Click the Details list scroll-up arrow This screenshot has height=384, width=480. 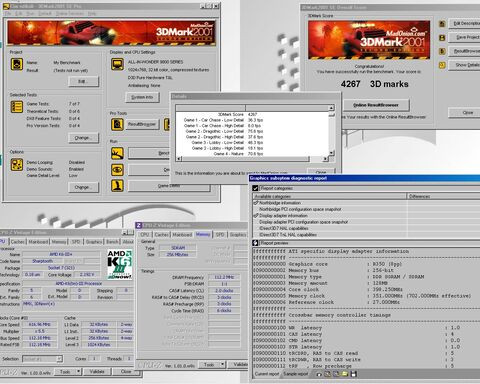[x=331, y=108]
